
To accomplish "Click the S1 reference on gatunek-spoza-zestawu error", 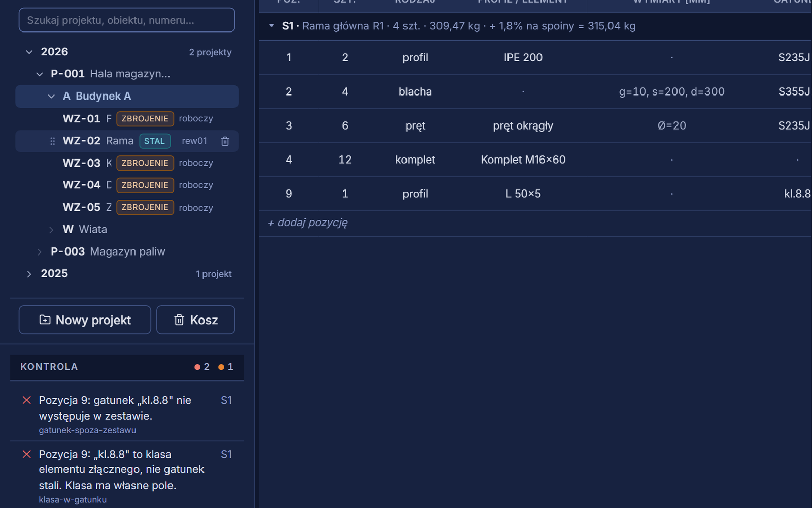I will 226,400.
